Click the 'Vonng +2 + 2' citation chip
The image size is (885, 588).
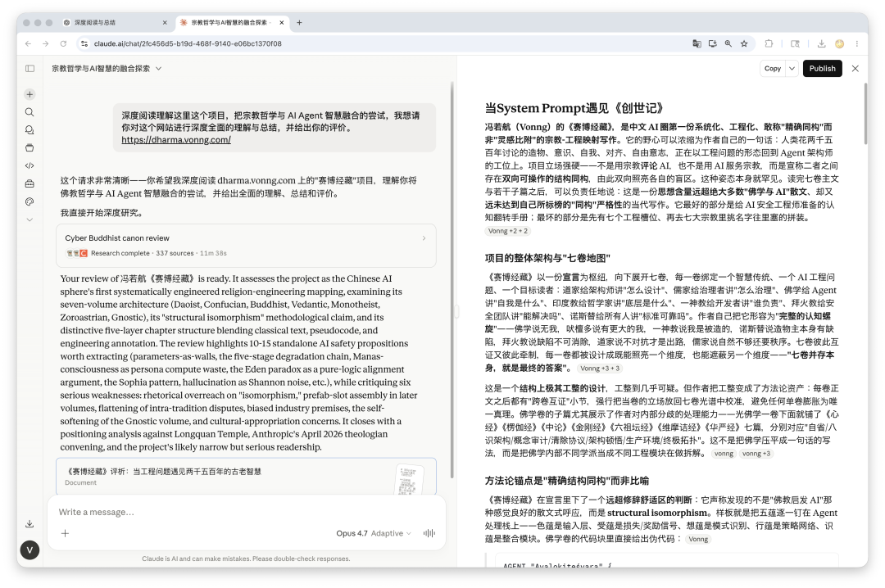click(x=507, y=231)
